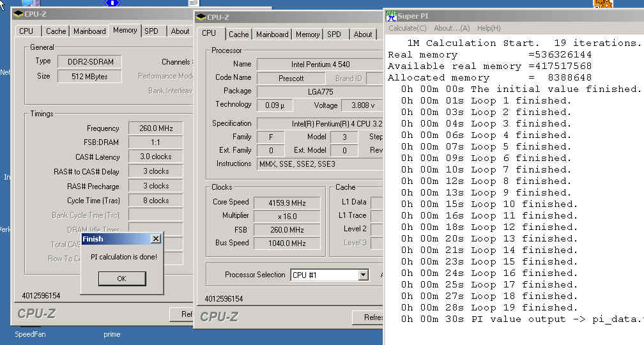Click the memory Frequency value 260.0 MHz
Viewport: 644px width, 345px height.
156,128
